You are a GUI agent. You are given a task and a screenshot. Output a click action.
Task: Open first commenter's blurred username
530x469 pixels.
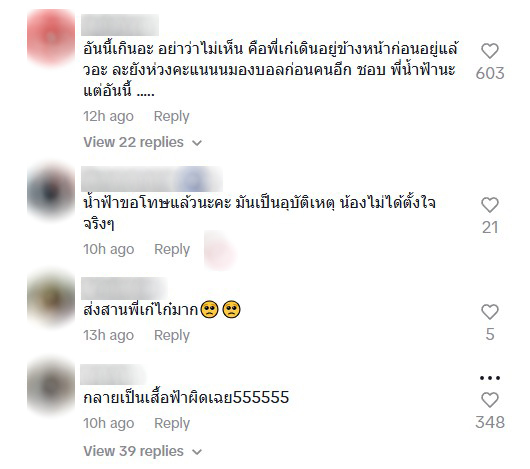click(120, 25)
